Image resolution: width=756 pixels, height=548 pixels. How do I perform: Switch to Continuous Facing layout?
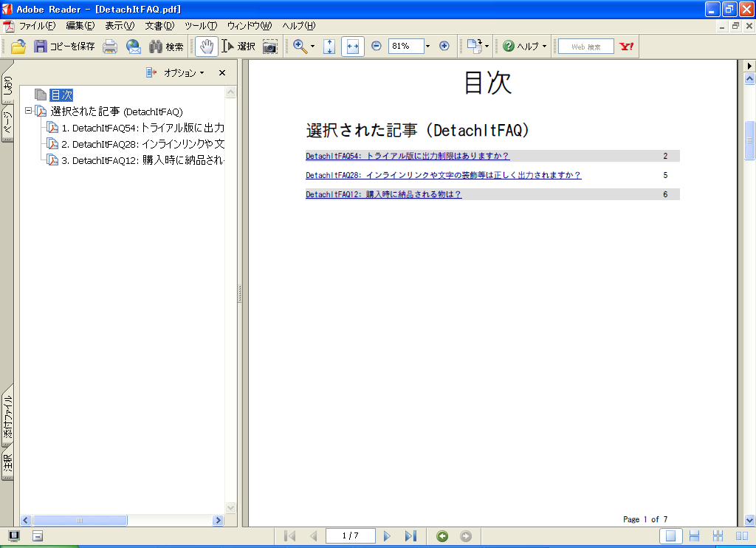718,536
